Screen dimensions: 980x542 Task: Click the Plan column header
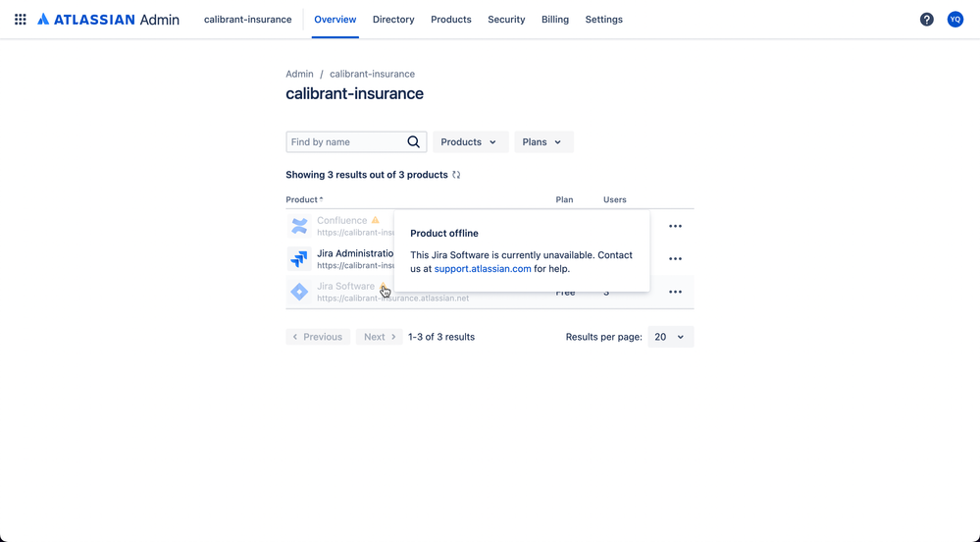click(x=564, y=199)
